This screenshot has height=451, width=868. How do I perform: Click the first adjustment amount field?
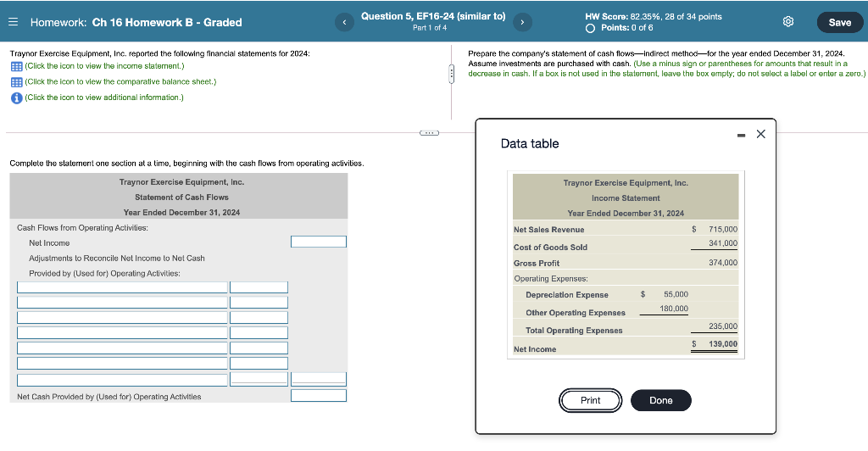coord(259,287)
